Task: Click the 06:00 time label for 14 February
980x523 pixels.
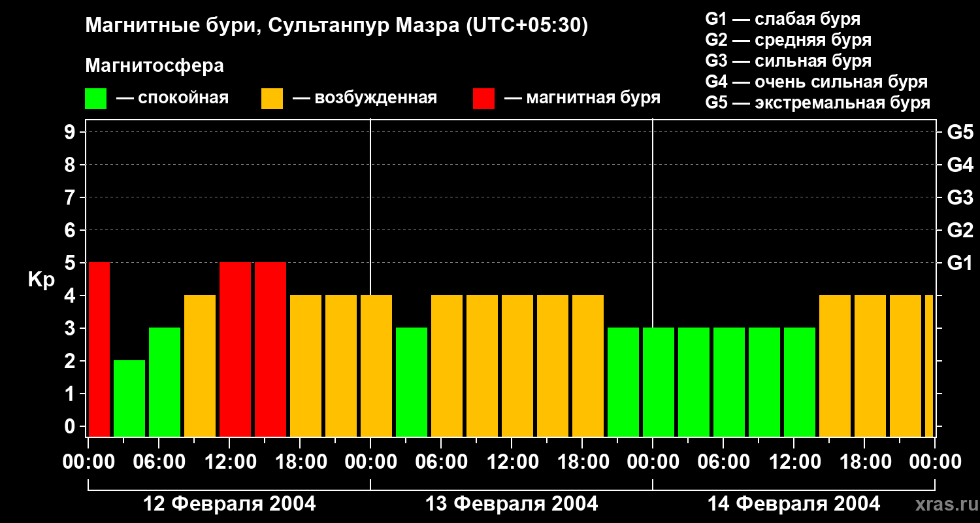Action: (x=723, y=462)
